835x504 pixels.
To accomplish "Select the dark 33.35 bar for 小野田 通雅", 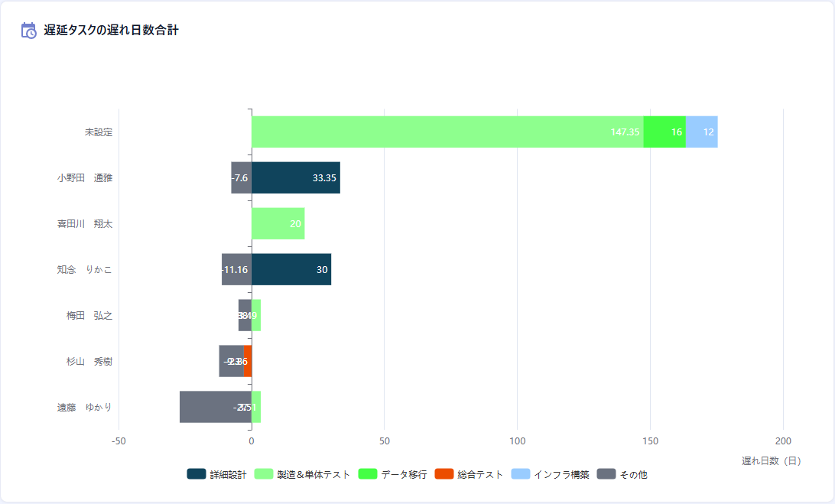I will click(295, 177).
